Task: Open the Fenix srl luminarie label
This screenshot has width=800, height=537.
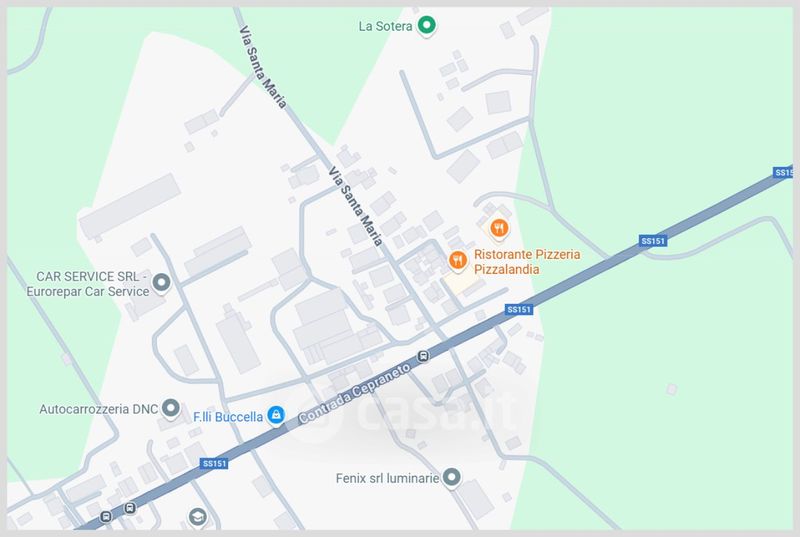Action: click(x=387, y=478)
